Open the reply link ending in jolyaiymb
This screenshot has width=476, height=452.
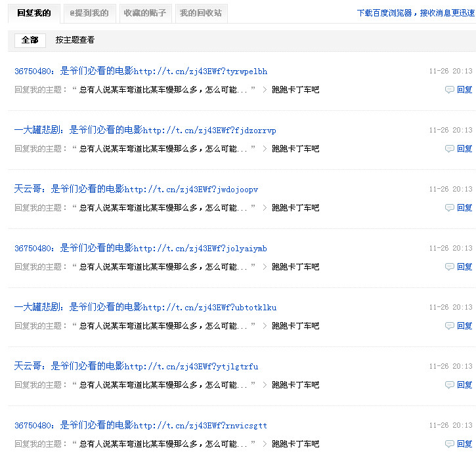point(141,248)
